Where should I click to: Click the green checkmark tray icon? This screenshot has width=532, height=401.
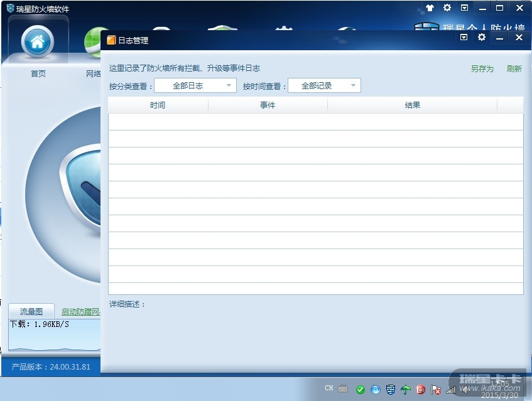click(x=361, y=390)
